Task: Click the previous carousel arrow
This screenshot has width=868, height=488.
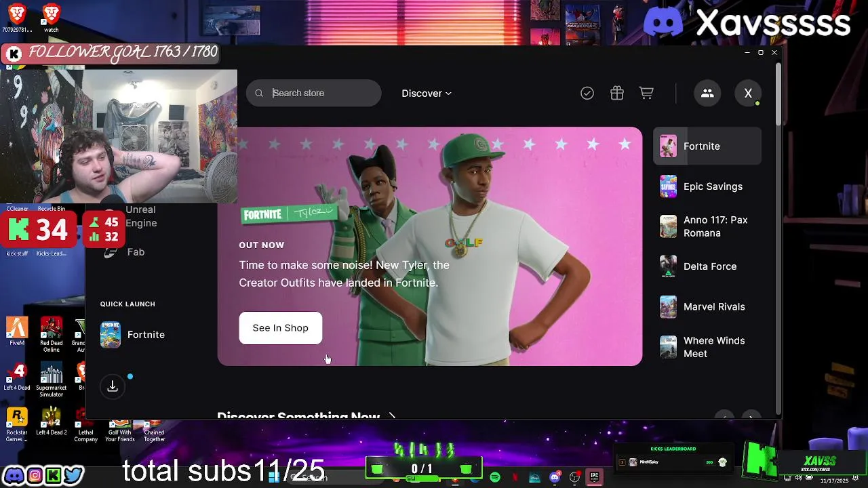Action: pos(724,416)
